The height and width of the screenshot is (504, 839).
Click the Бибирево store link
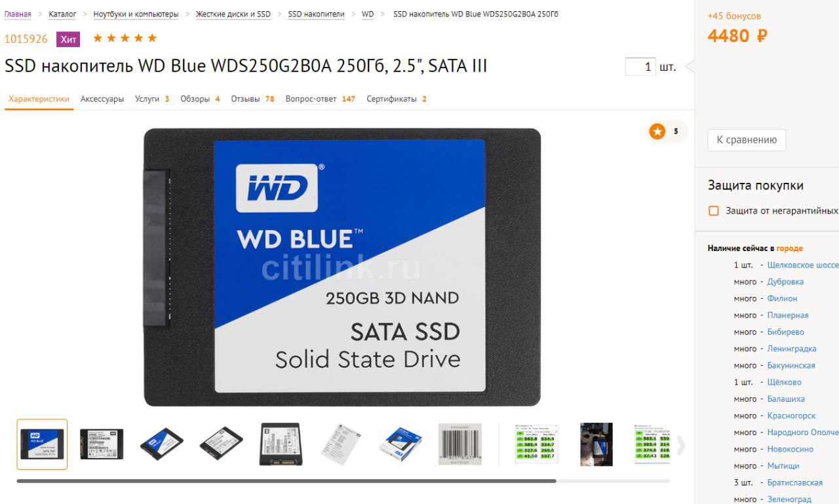tap(785, 332)
